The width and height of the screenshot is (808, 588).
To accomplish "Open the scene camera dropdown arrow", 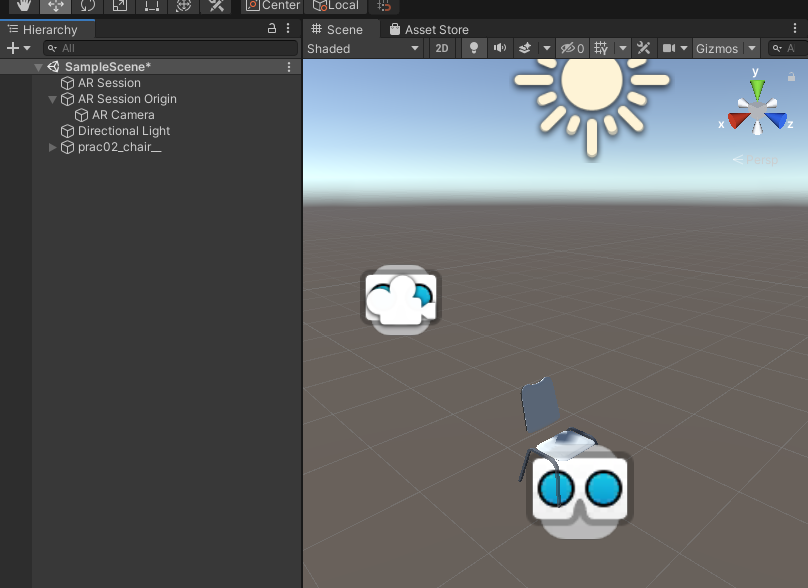I will (x=684, y=48).
